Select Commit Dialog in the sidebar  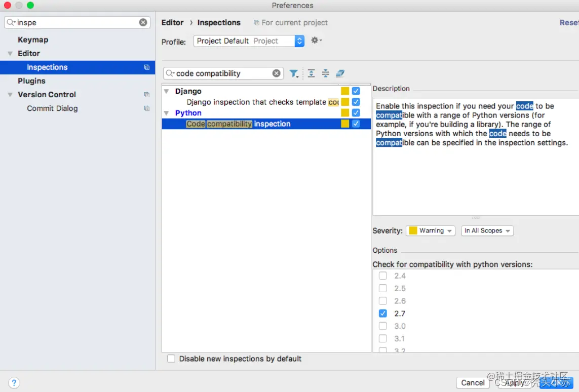[52, 108]
